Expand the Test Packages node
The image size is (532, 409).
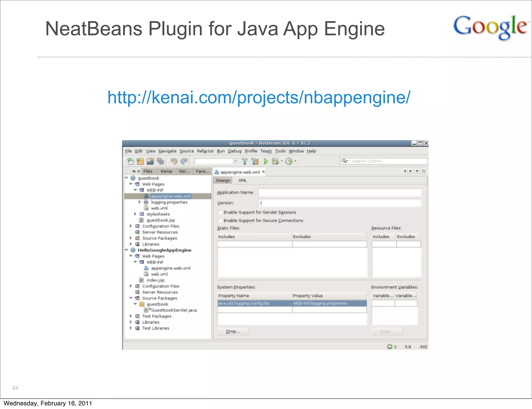coord(131,316)
